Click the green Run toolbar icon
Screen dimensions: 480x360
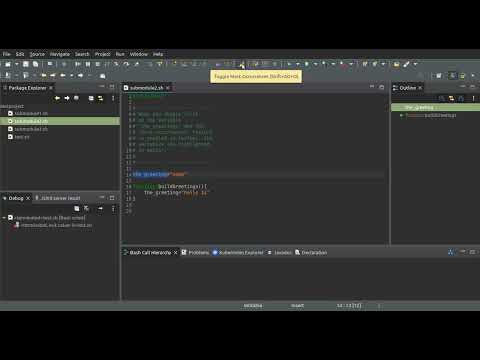[307, 64]
